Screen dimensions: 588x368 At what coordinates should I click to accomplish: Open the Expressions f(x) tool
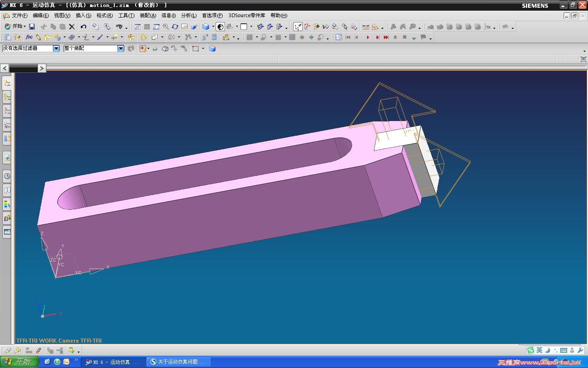29,37
